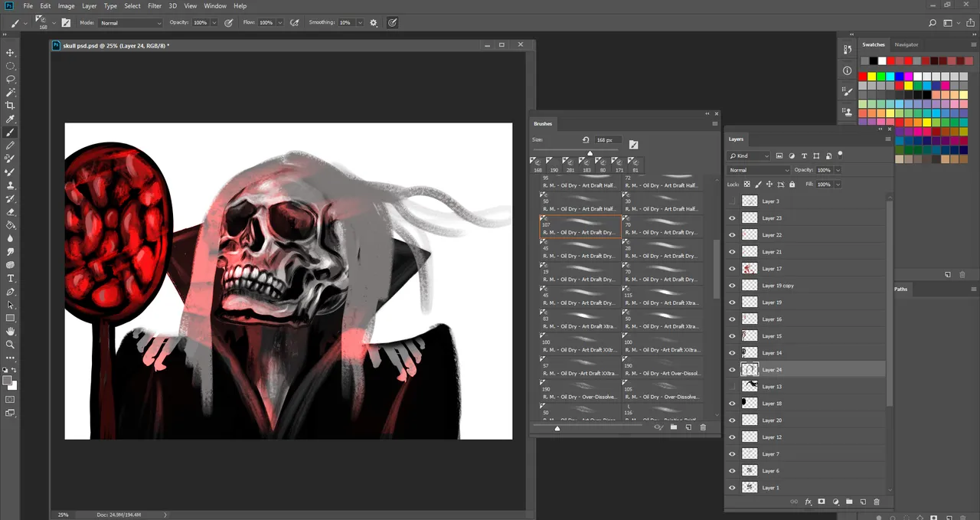Viewport: 980px width, 520px height.
Task: Select the Magic Wand tool
Action: click(11, 92)
